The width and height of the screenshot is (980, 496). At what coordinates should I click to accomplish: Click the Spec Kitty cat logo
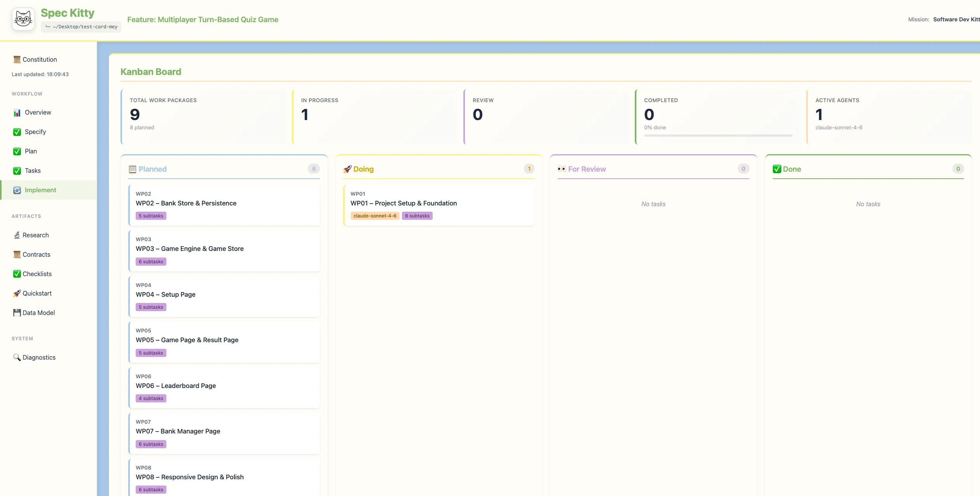tap(23, 19)
